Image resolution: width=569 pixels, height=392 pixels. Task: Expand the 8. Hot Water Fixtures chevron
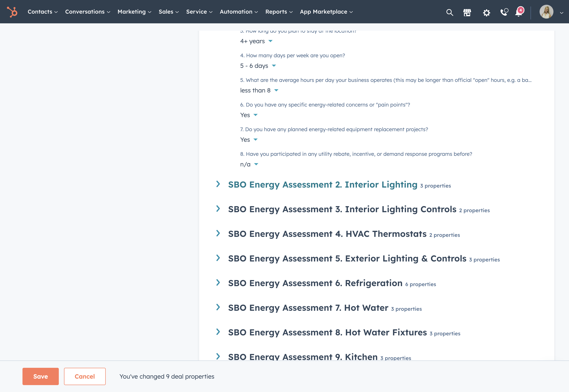click(218, 332)
